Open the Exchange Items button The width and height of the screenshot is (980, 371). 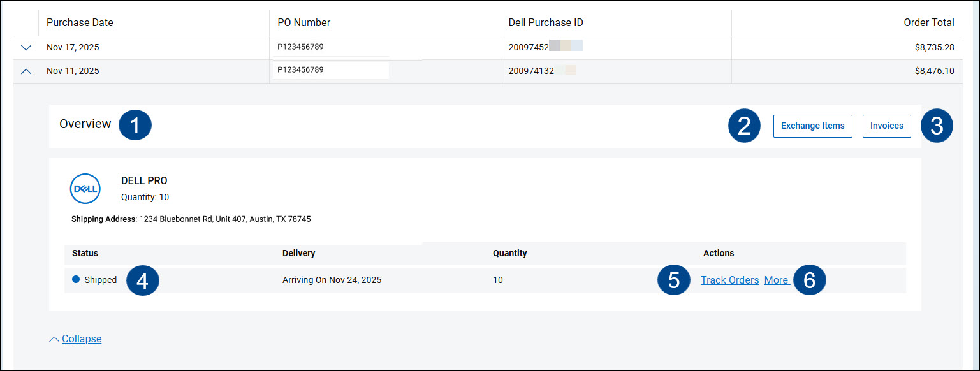(x=813, y=126)
